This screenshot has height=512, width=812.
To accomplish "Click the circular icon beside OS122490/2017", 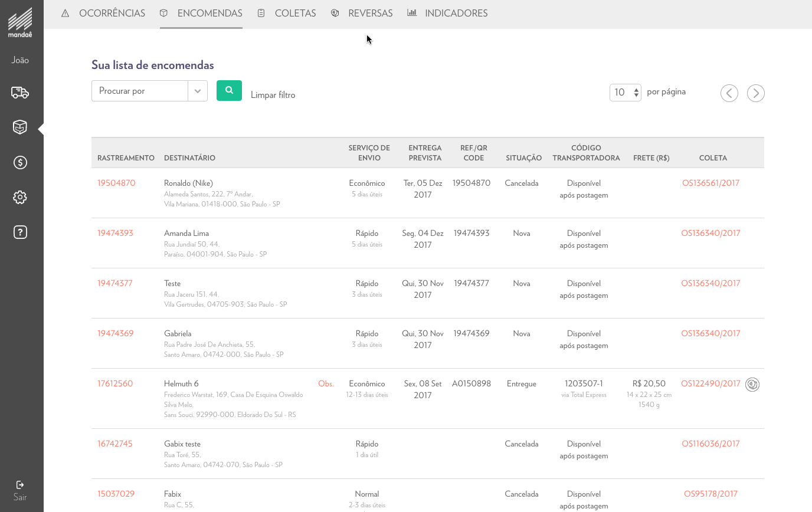I will point(752,385).
